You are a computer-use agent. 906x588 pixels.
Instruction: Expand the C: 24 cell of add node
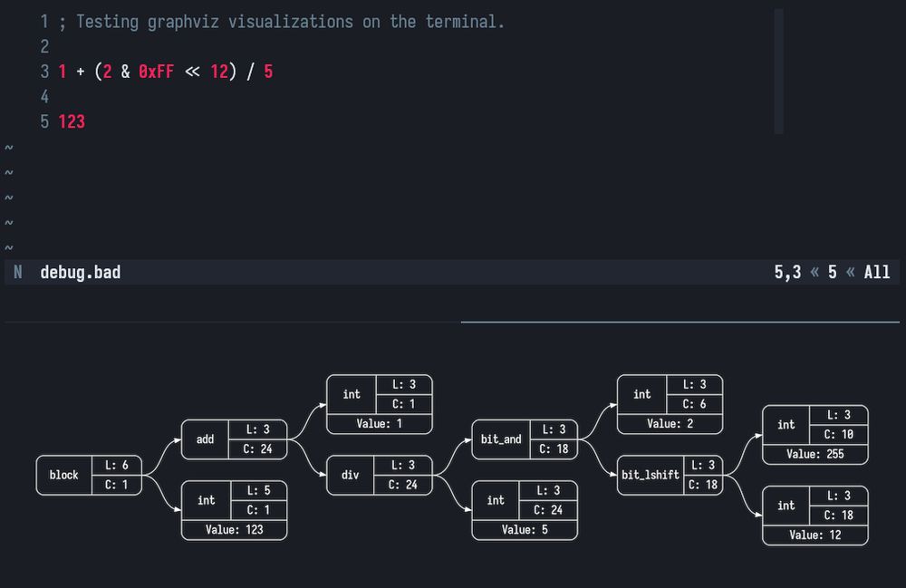pyautogui.click(x=257, y=449)
